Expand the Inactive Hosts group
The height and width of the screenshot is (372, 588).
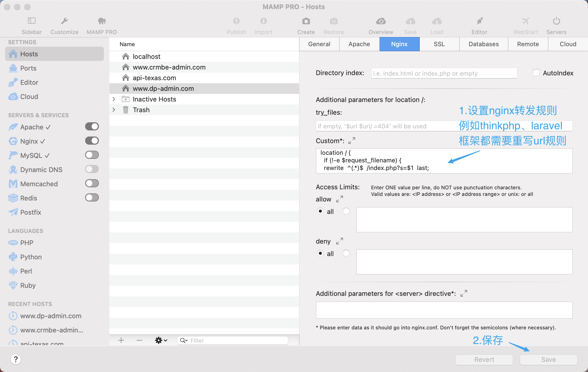click(x=114, y=99)
